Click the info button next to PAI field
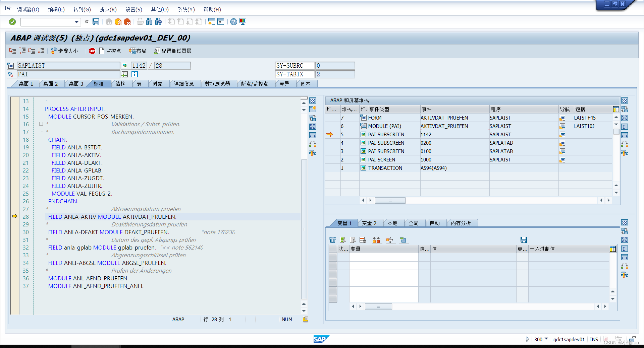This screenshot has height=348, width=644. (134, 74)
